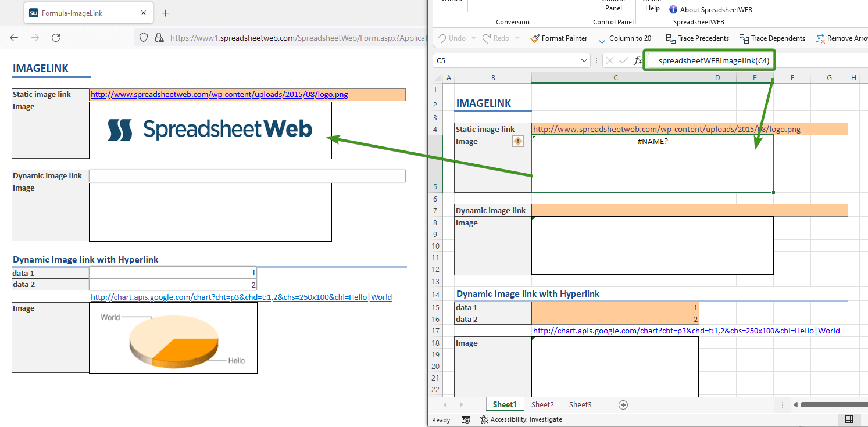Click Trace Dependents in Excel
Screen dimensions: 868x427
(772, 38)
